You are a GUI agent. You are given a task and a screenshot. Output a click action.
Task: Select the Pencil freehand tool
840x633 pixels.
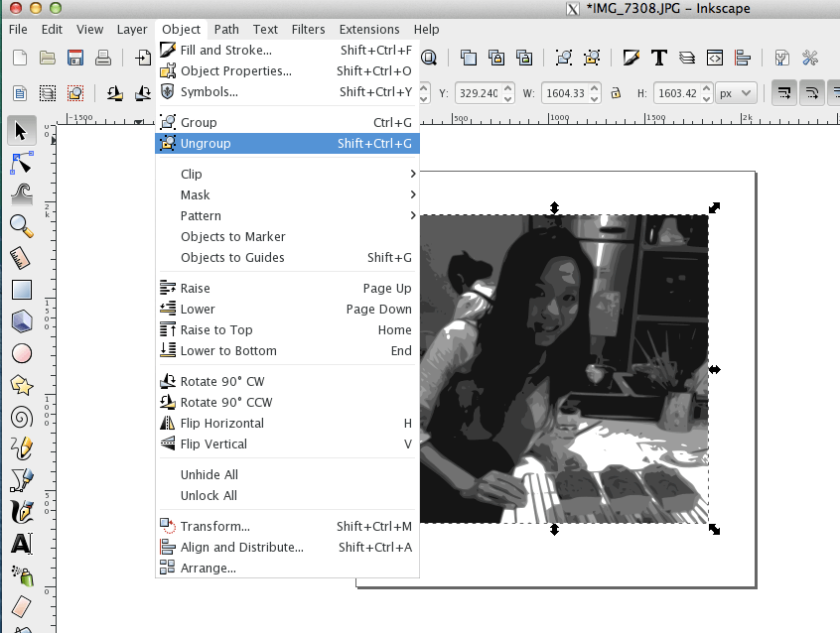[x=22, y=448]
